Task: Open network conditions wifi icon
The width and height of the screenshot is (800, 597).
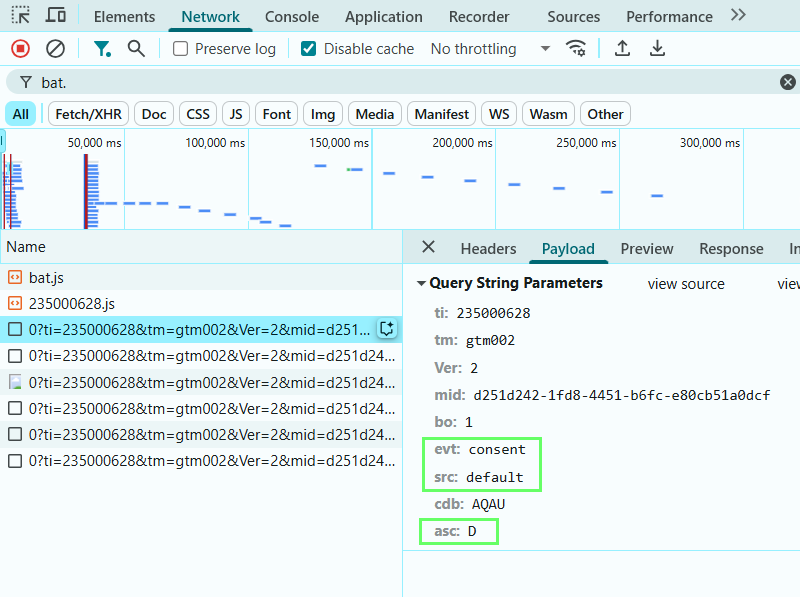Action: [576, 49]
